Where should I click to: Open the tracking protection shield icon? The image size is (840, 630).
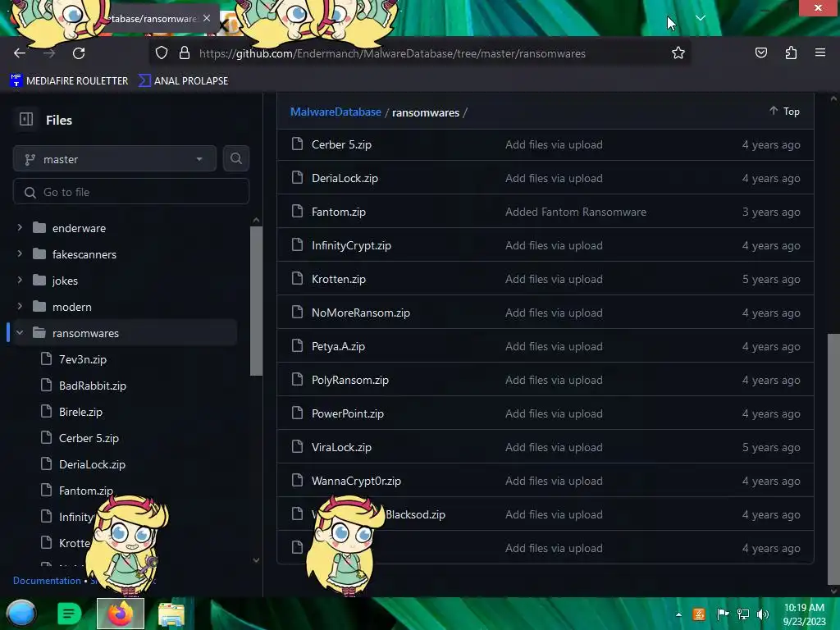(162, 53)
